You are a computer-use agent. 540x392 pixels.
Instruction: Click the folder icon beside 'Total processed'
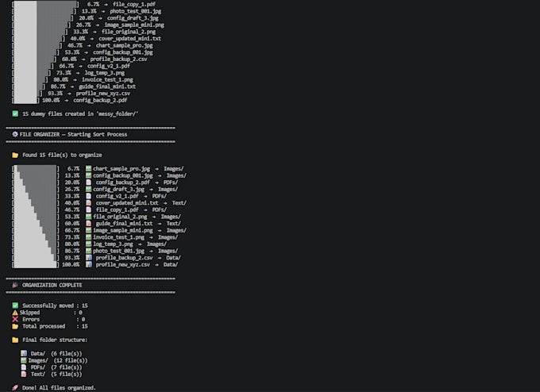pyautogui.click(x=15, y=326)
